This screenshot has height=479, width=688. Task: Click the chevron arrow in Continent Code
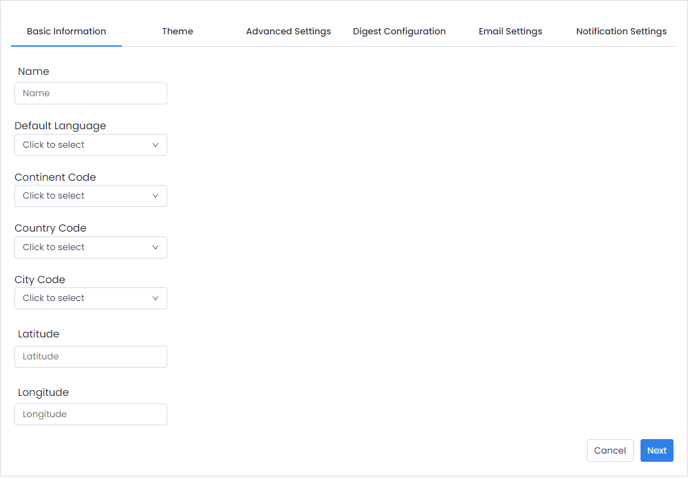[x=155, y=196]
